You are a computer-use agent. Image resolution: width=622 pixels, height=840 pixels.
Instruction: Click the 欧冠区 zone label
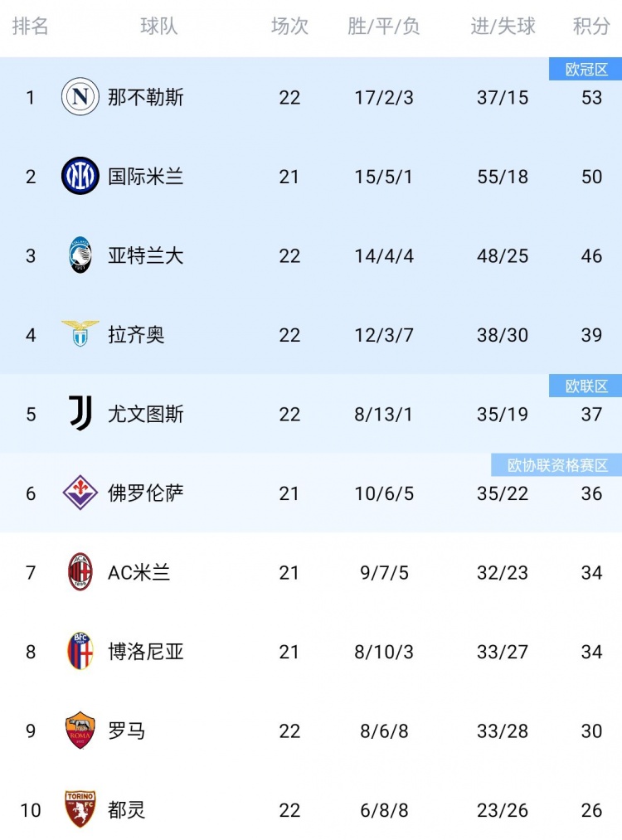(x=586, y=70)
